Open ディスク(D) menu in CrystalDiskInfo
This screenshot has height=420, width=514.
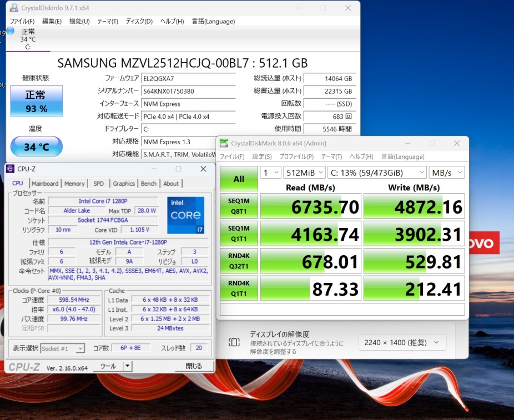coord(139,21)
